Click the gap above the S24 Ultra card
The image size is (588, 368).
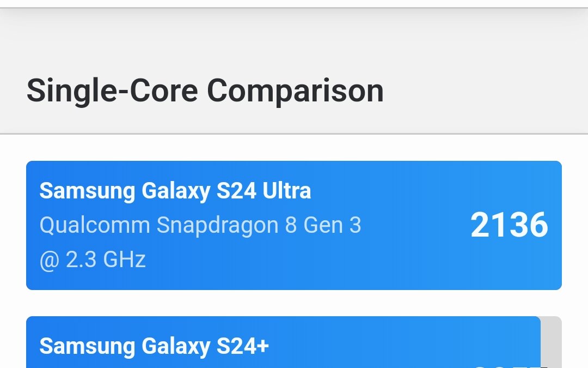coord(294,147)
